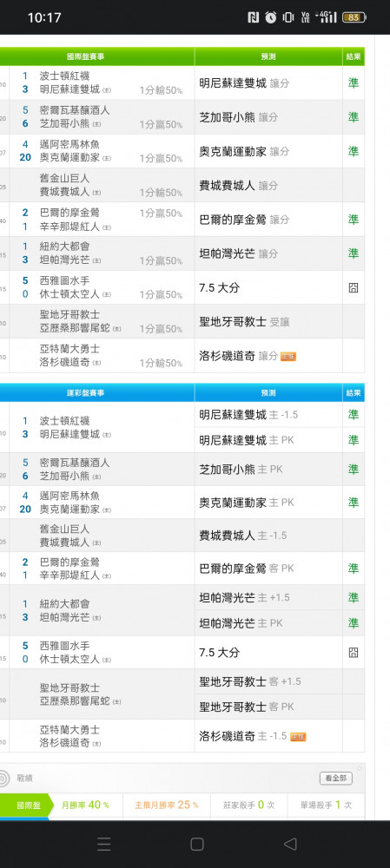
Task: Go home with the square navigation icon
Action: coord(196,844)
